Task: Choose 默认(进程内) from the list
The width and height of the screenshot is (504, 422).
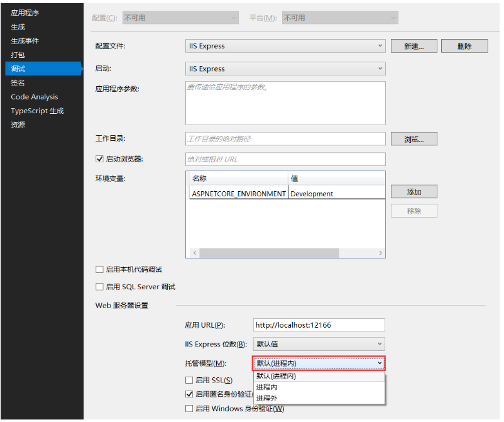Action: pos(319,376)
